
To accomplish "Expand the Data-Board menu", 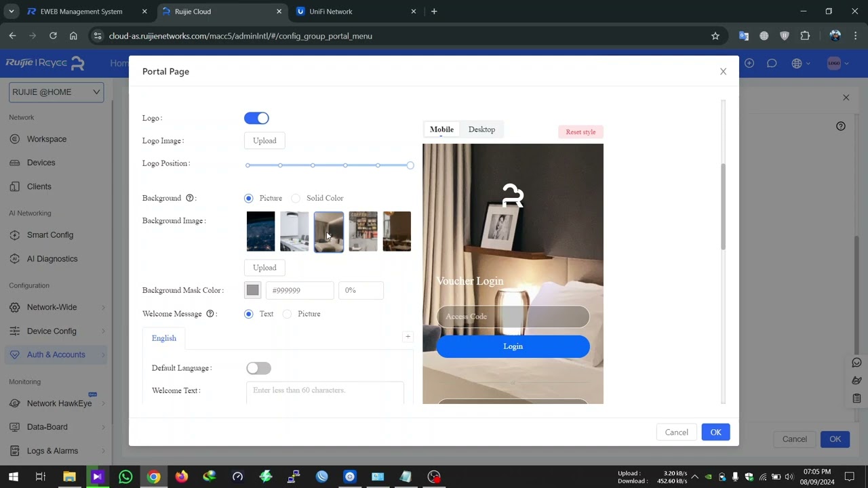I will pos(56,427).
